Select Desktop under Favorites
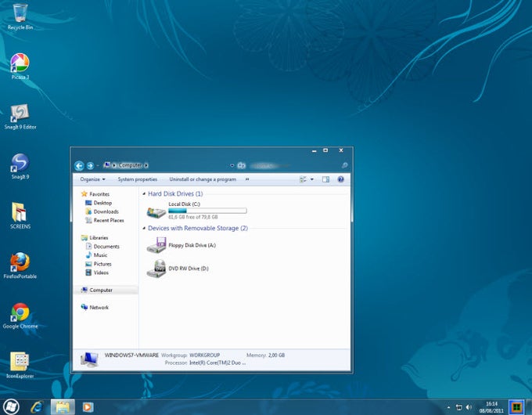The width and height of the screenshot is (532, 415). click(x=102, y=203)
